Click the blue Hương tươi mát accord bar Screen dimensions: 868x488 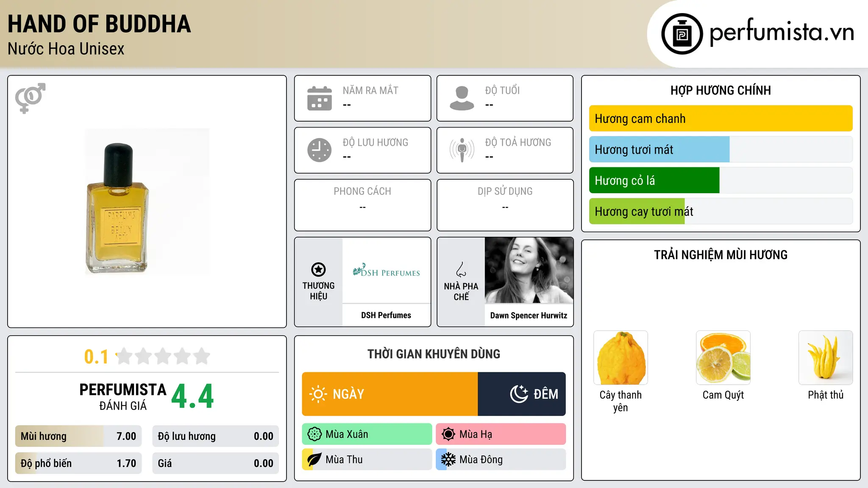pos(659,150)
